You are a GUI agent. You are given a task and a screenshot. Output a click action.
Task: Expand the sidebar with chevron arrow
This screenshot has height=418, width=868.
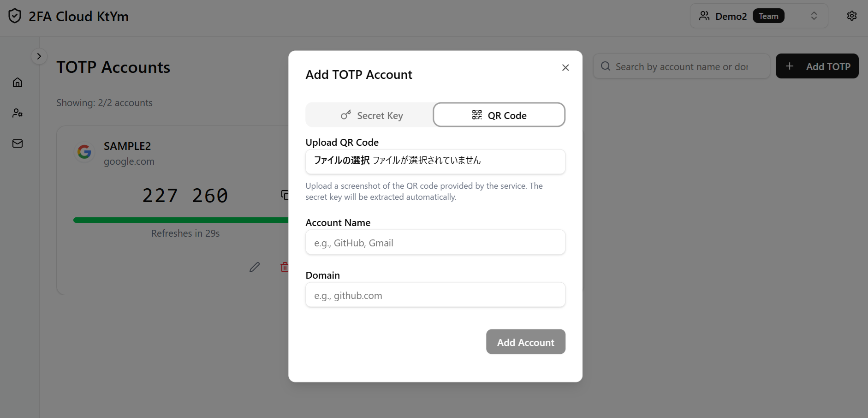click(39, 56)
